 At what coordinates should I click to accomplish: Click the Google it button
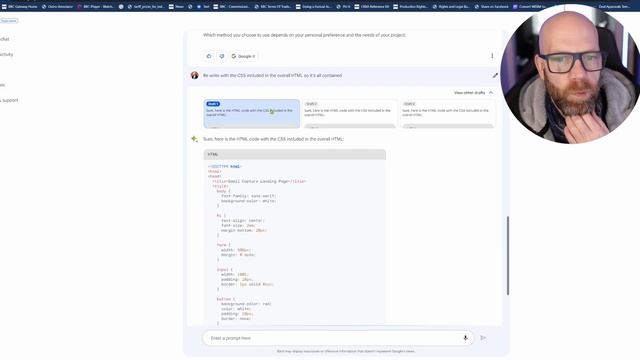244,56
